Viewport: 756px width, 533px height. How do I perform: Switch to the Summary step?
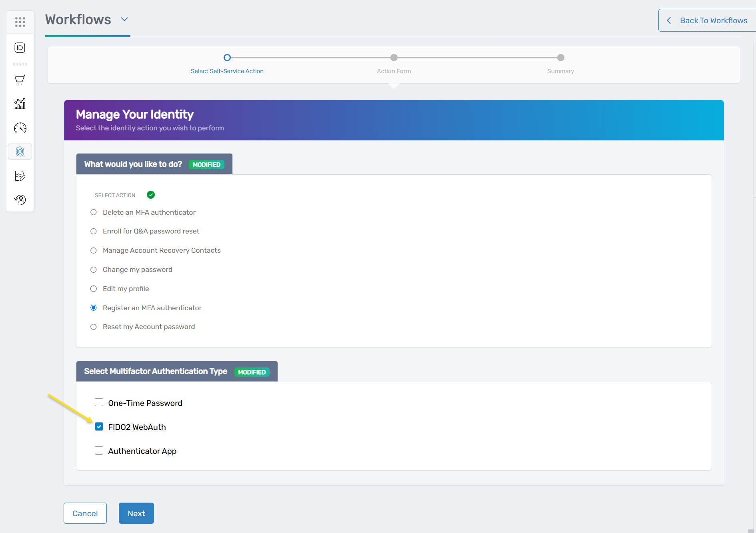[560, 58]
